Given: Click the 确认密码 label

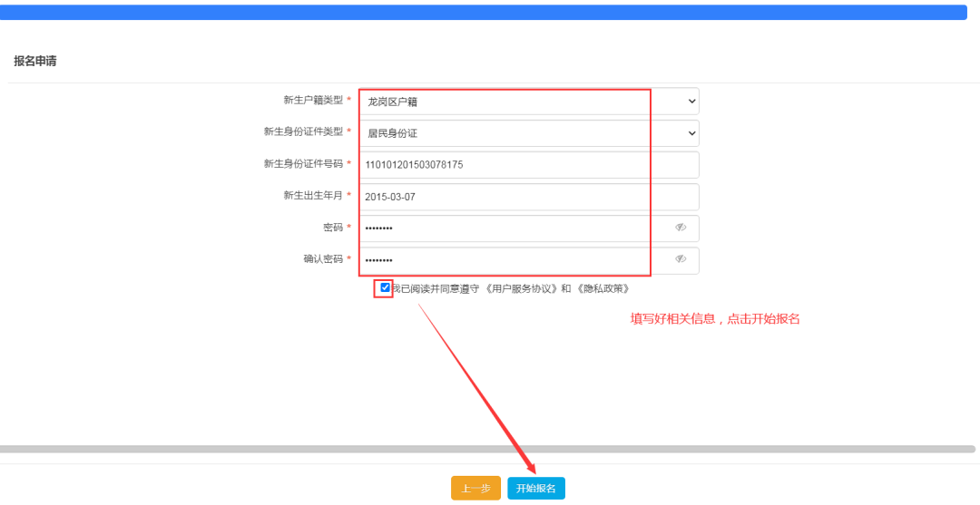Looking at the screenshot, I should tap(323, 259).
